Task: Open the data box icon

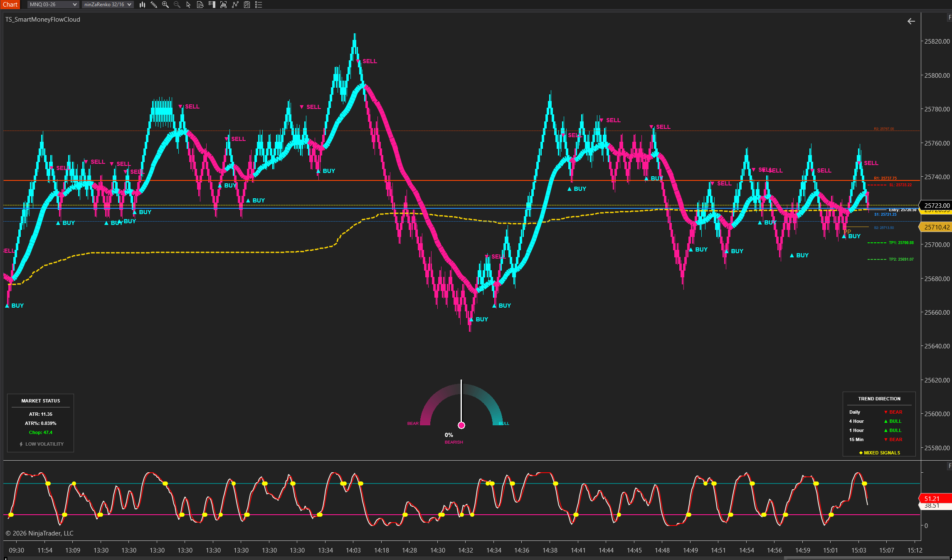Action: click(x=200, y=5)
